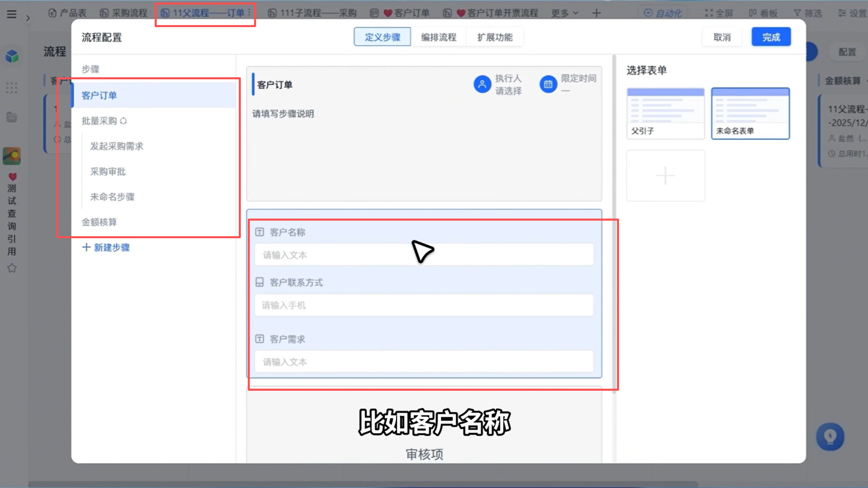This screenshot has width=868, height=488.
Task: Click the 客户需求 field text-type icon
Action: (x=259, y=339)
